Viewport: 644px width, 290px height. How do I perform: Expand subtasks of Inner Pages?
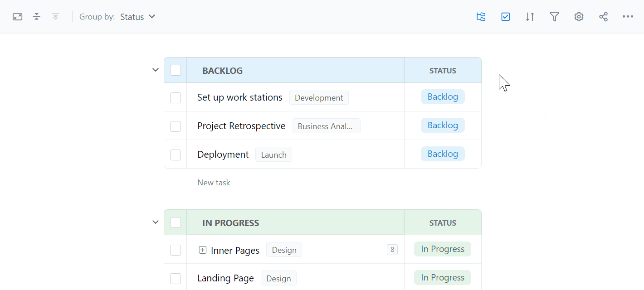point(203,250)
